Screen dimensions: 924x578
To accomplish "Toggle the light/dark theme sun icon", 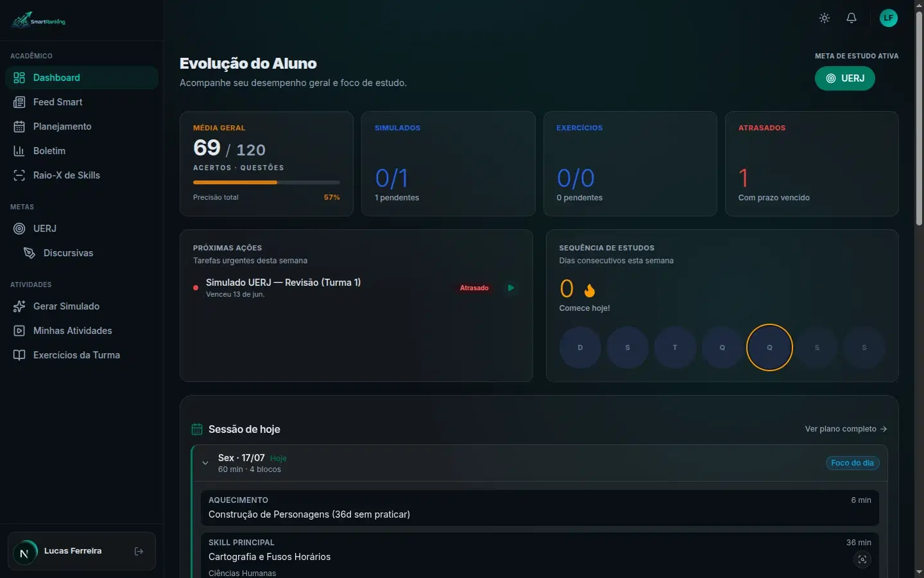I will 825,18.
